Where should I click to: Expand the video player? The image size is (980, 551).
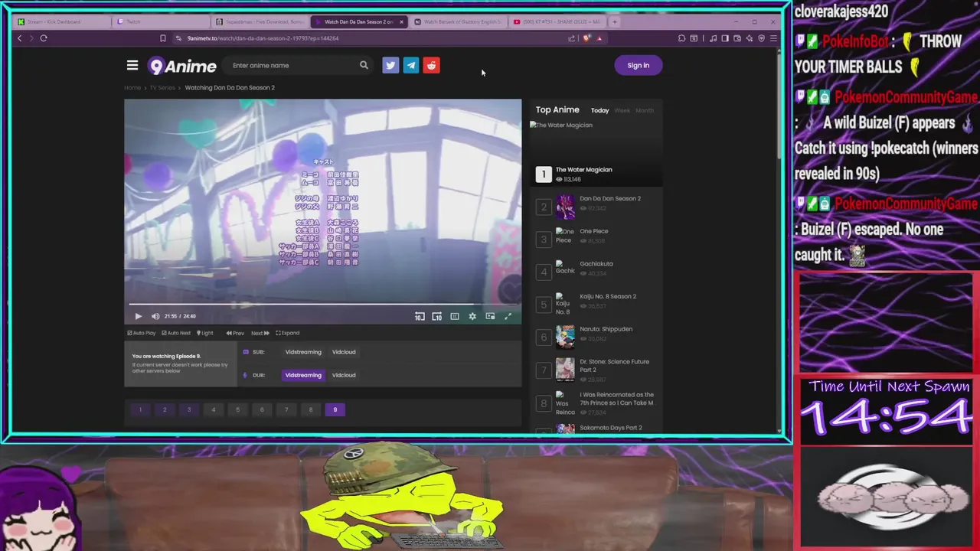coord(288,333)
